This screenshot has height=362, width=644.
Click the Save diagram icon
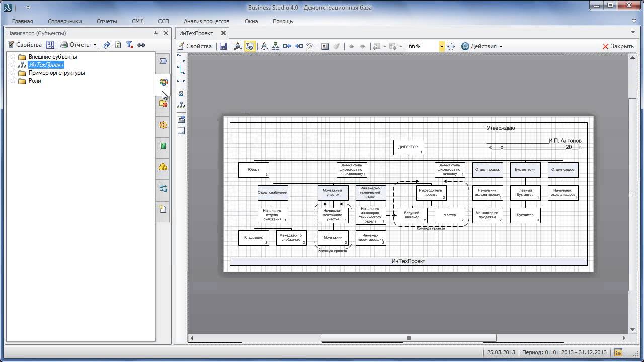pos(223,46)
